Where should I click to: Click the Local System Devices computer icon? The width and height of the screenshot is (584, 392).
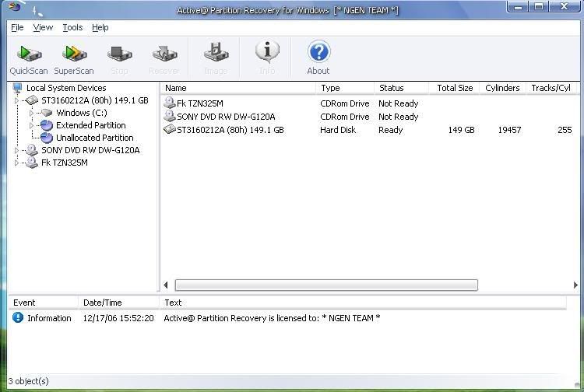17,88
